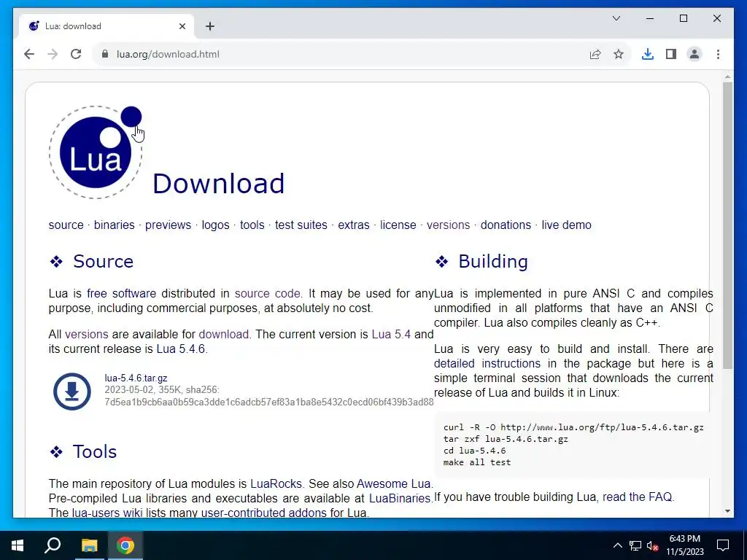
Task: Show hidden tray icons chevron
Action: [x=617, y=545]
